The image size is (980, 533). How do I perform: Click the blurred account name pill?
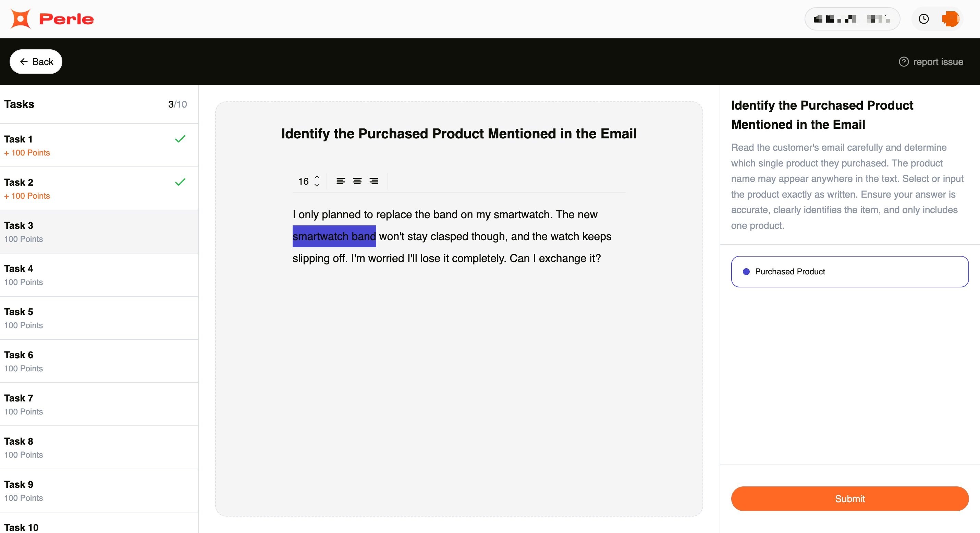point(852,19)
